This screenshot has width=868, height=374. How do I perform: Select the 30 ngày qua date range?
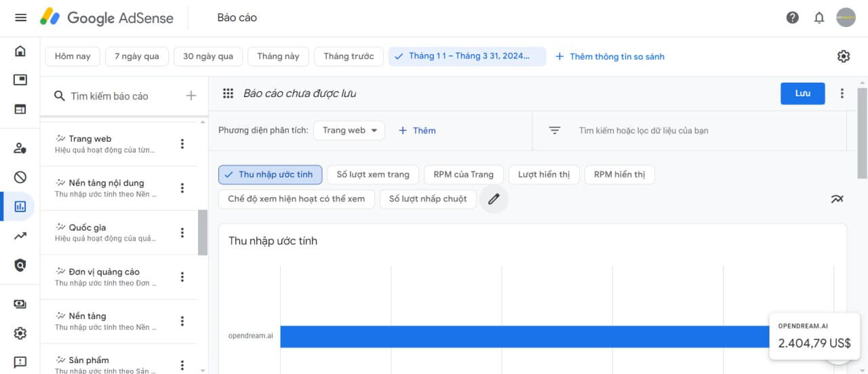click(x=208, y=56)
